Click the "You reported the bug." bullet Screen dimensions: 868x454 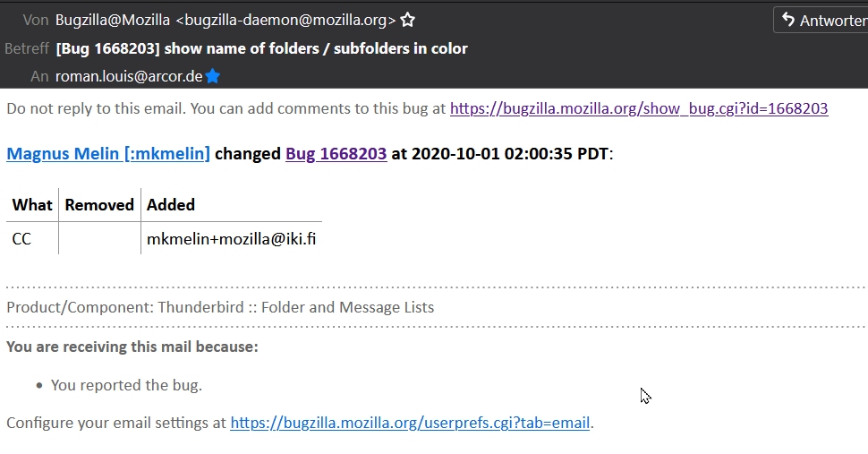pos(126,385)
